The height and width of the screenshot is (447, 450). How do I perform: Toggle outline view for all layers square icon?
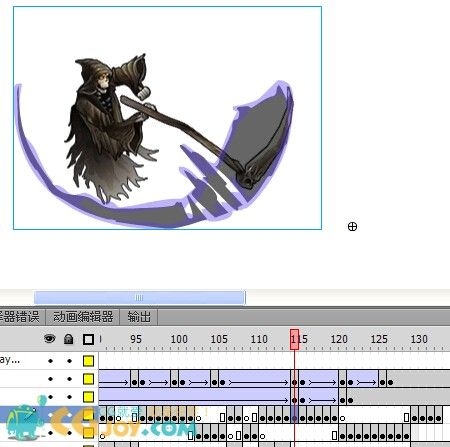pos(88,339)
